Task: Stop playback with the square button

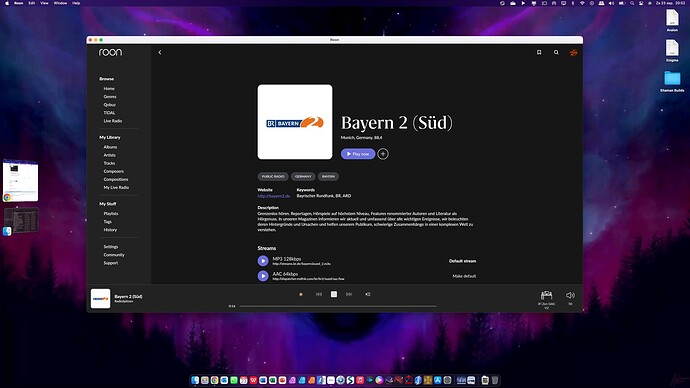Action: click(334, 294)
